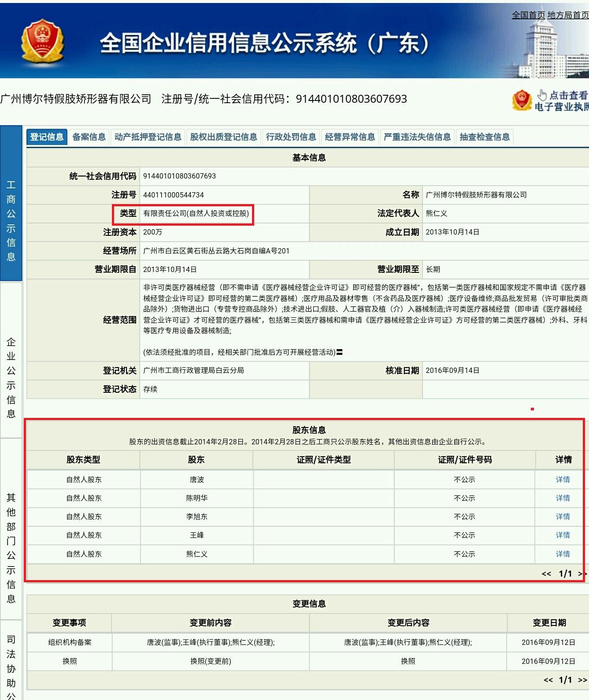Click 组织机构备案 change item
589x700 pixels.
coord(70,643)
